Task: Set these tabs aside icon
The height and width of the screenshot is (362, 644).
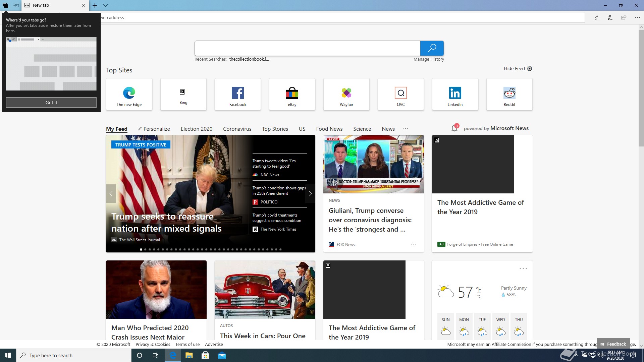Action: [16, 5]
